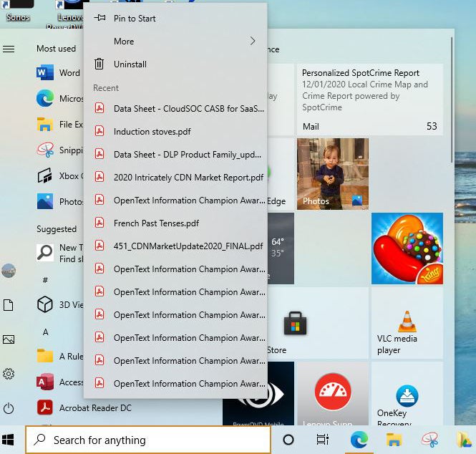Open Settings gear in Start side rail
Viewport: 476px width, 454px height.
point(9,374)
